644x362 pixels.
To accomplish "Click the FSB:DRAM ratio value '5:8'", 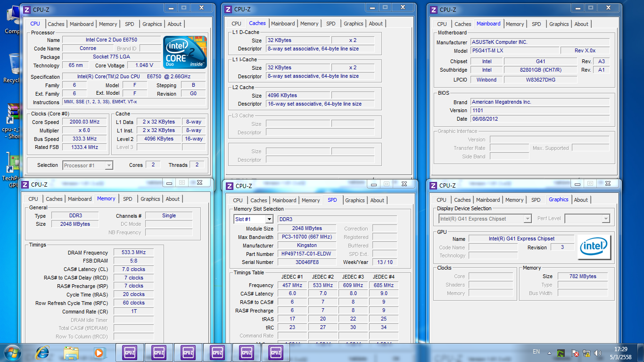I will pyautogui.click(x=133, y=261).
